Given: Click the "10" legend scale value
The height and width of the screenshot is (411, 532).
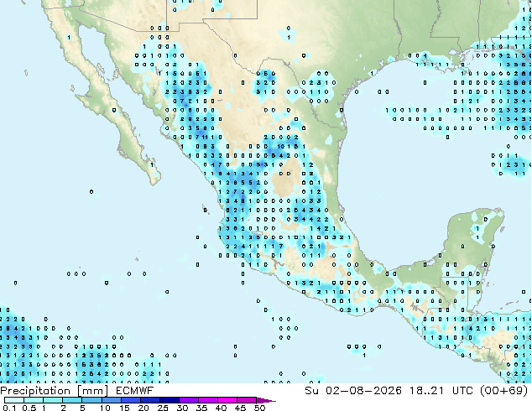Looking at the screenshot, I should [x=105, y=408].
